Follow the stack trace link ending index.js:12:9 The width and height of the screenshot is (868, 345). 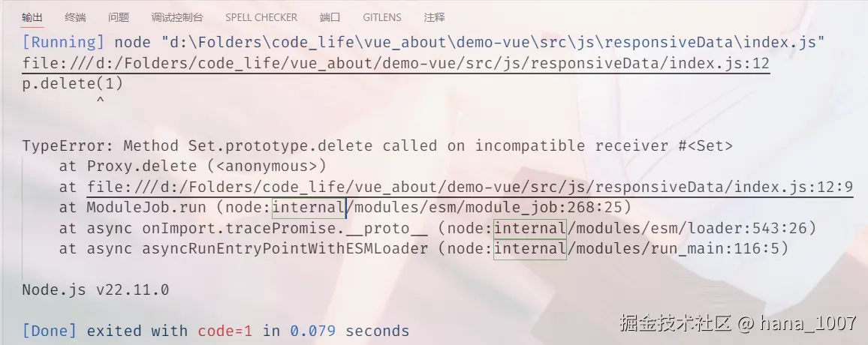click(x=469, y=187)
